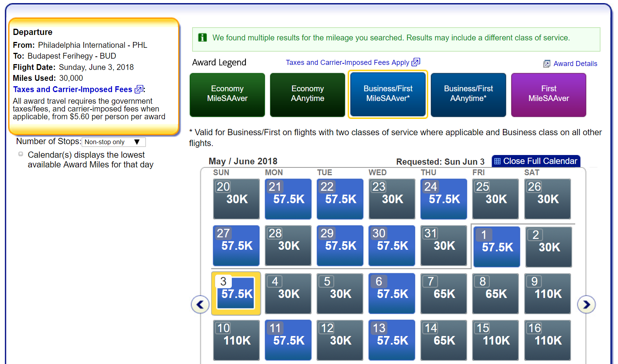
Task: Click the external link icon beside Fees Apply
Action: coord(416,62)
